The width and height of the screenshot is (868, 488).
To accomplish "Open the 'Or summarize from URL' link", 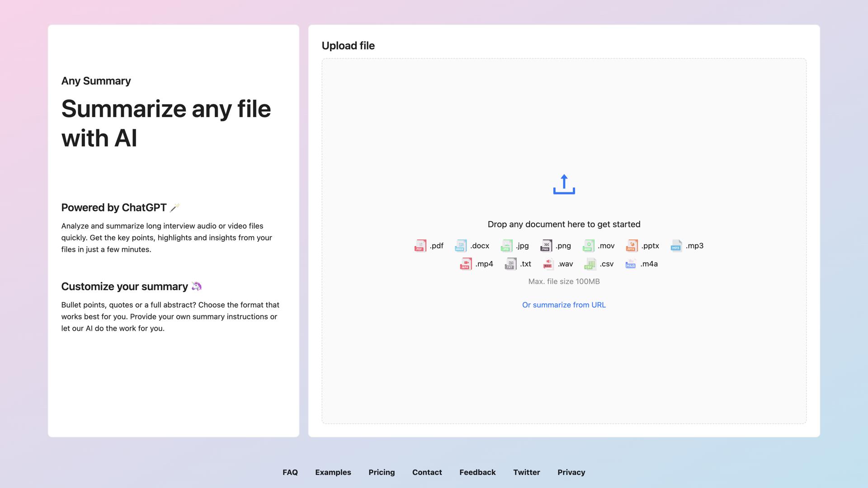I will click(x=564, y=305).
